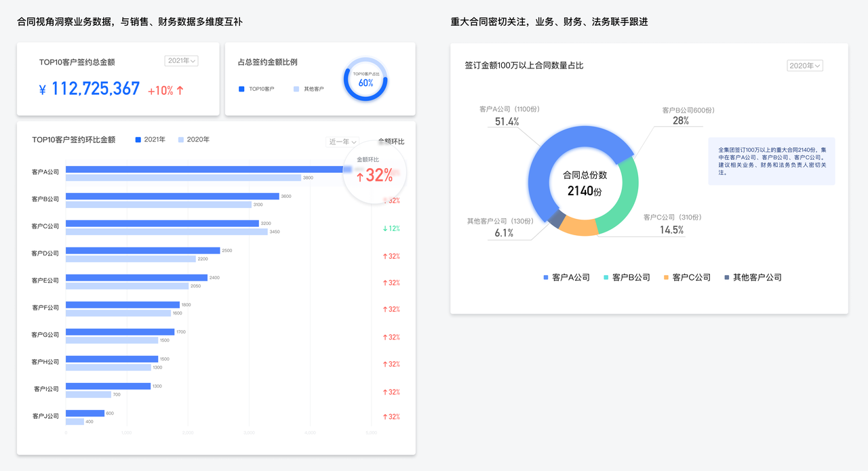The width and height of the screenshot is (868, 471).
Task: Click the up arrow 32% in 客户J公司 row
Action: (391, 417)
